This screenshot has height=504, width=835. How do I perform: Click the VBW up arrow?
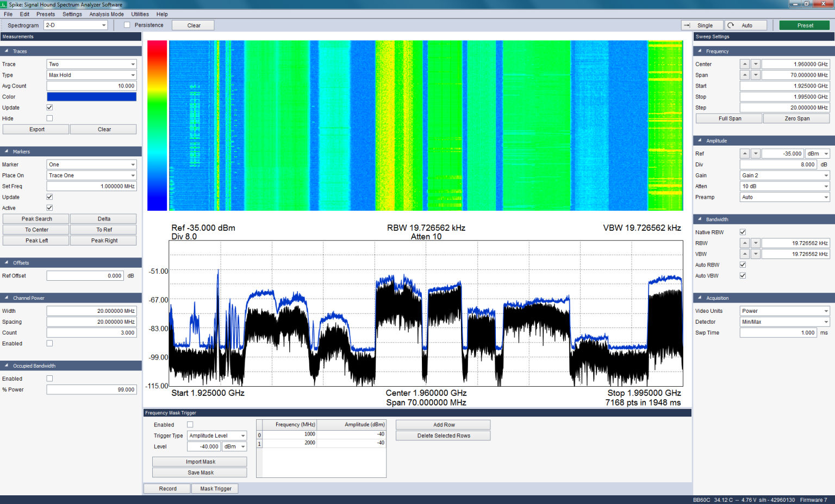coord(745,254)
